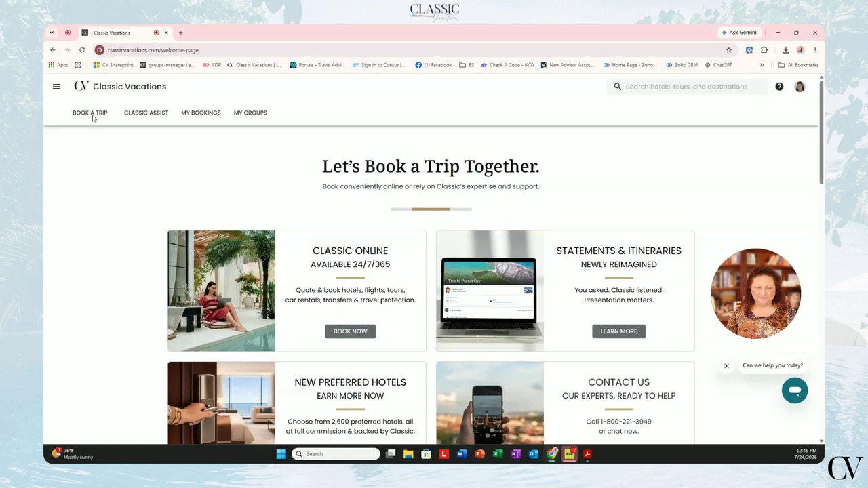Viewport: 868px width, 488px height.
Task: Click the search magnifier icon
Action: pos(617,87)
